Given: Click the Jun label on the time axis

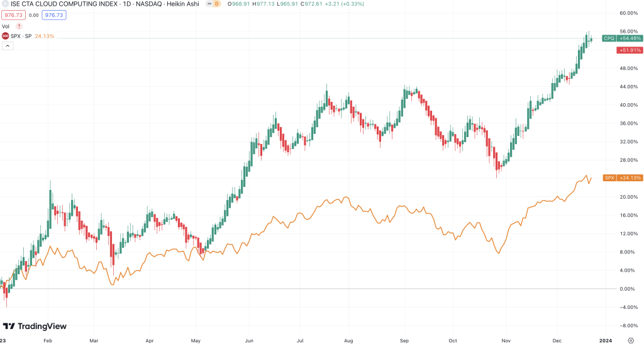Looking at the screenshot, I should click(249, 341).
